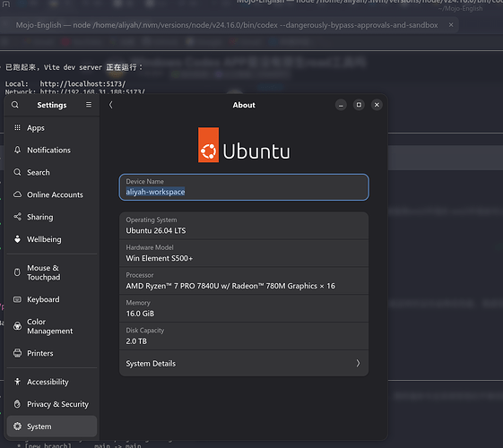This screenshot has width=503, height=448.
Task: Open Color Management settings
Action: [x=52, y=326]
